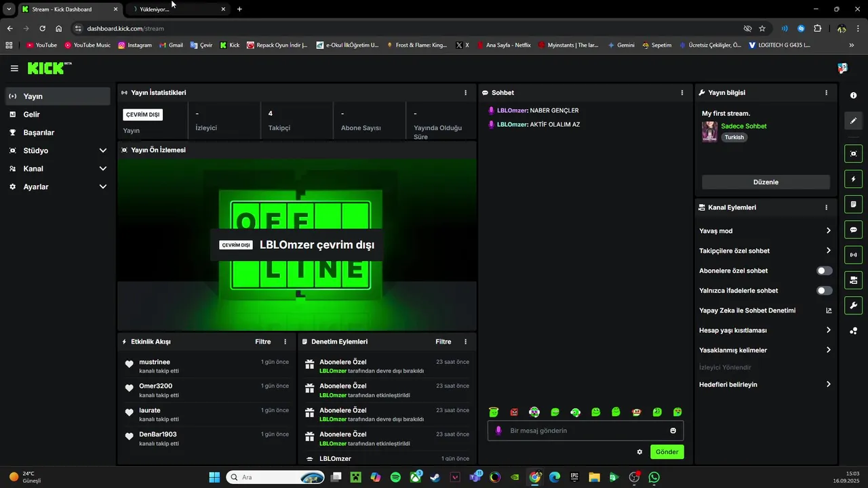Open Hesap yaşı kısıtlaması options arrow
Image resolution: width=868 pixels, height=488 pixels.
pos(828,330)
